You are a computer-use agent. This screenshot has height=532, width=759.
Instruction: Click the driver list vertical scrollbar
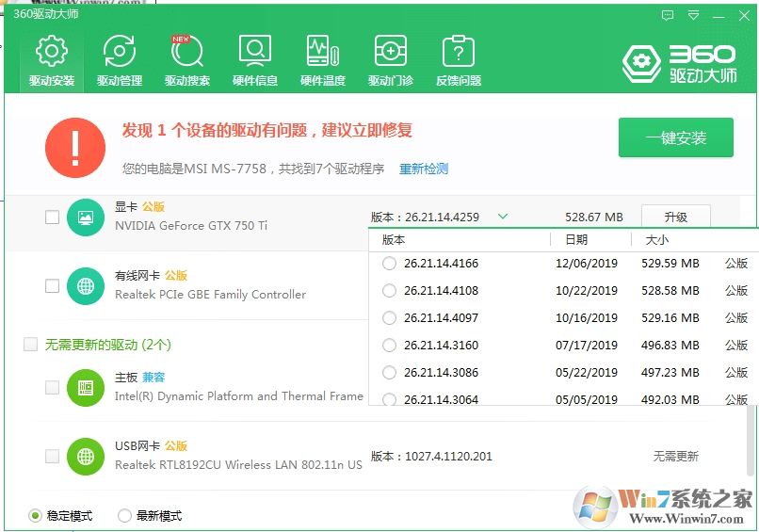pos(751,440)
